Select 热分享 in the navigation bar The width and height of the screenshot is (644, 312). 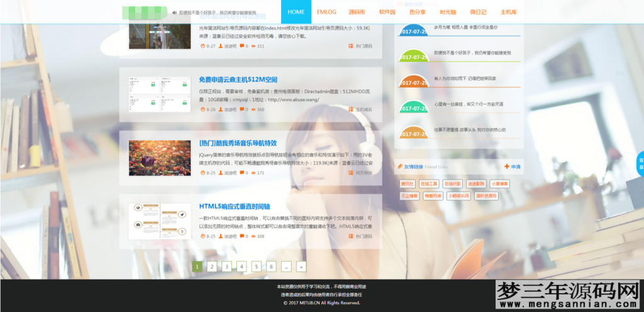pyautogui.click(x=418, y=12)
